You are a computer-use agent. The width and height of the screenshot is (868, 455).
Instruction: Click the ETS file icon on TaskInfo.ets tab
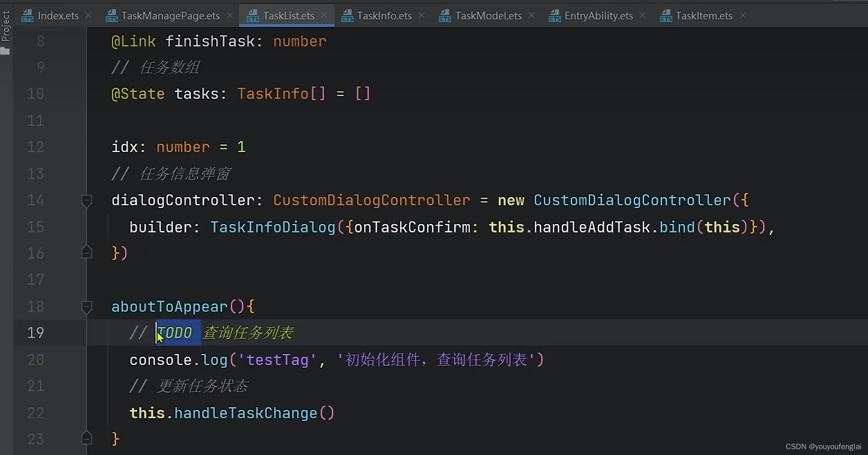click(x=347, y=16)
